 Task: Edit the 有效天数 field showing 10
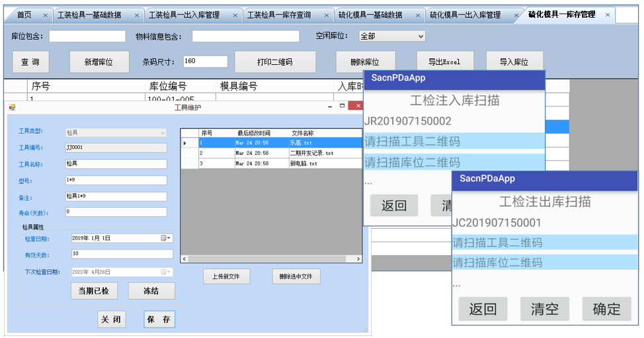pos(122,254)
